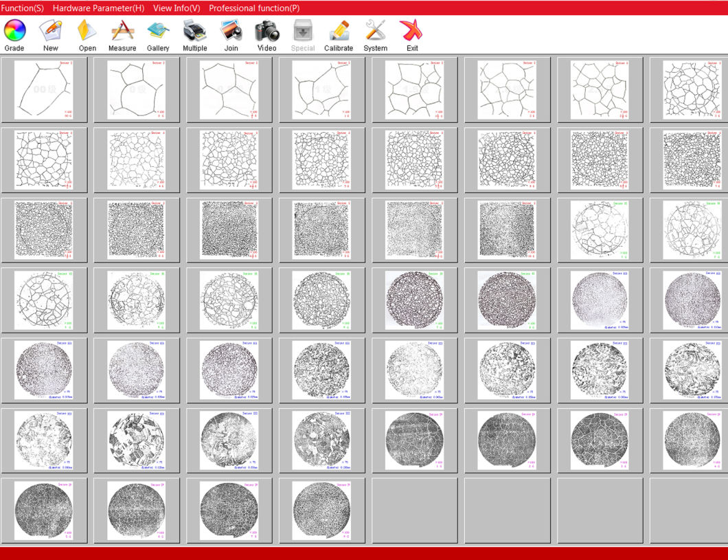Open the Gallery from the toolbar
Image resolution: width=728 pixels, height=560 pixels.
pos(158,31)
